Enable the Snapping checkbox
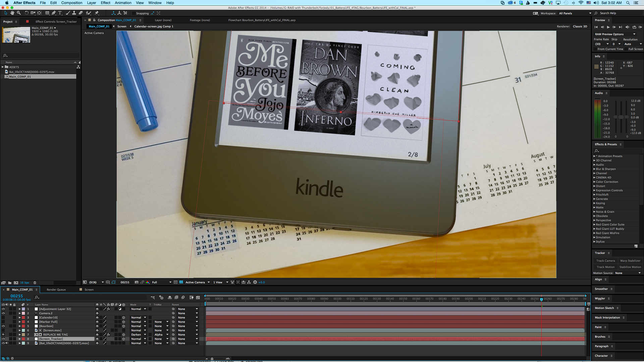The image size is (644, 362). click(134, 13)
